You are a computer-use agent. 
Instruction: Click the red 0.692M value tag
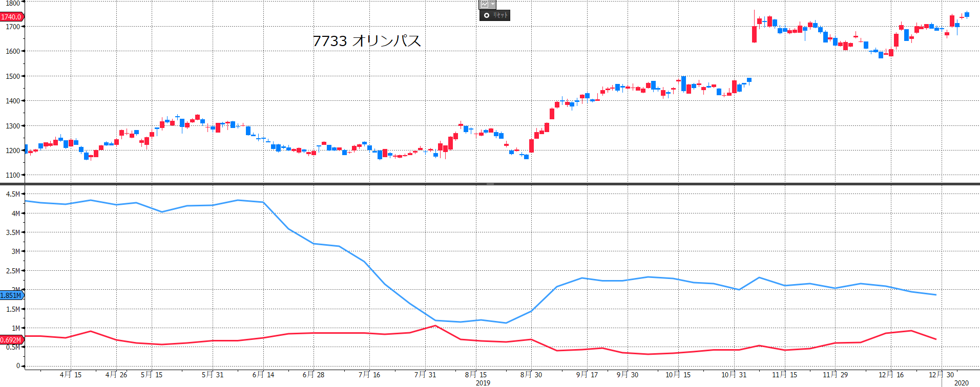[x=11, y=340]
